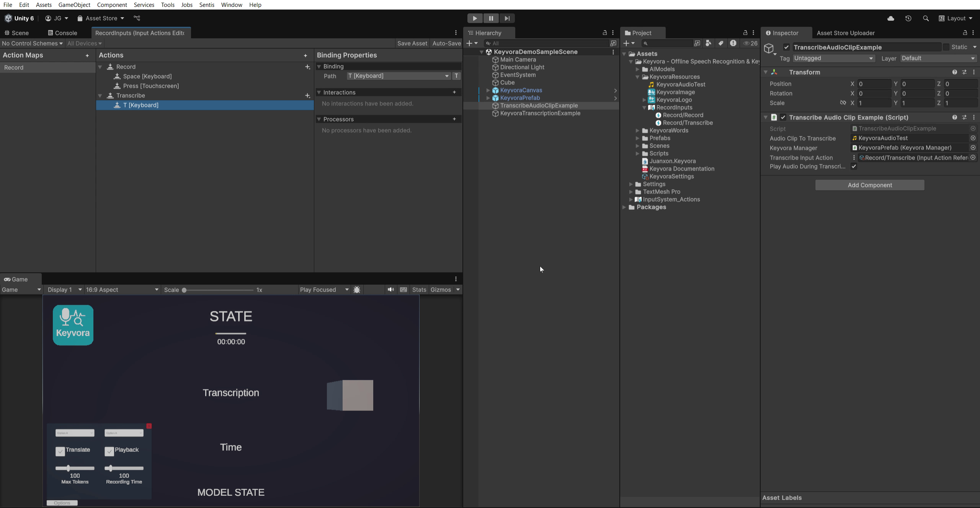This screenshot has width=980, height=508.
Task: Click the Save Asset button
Action: pyautogui.click(x=412, y=43)
